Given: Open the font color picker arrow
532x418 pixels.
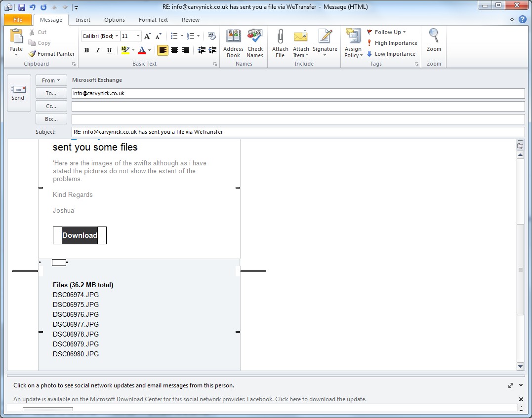Looking at the screenshot, I should (x=150, y=50).
